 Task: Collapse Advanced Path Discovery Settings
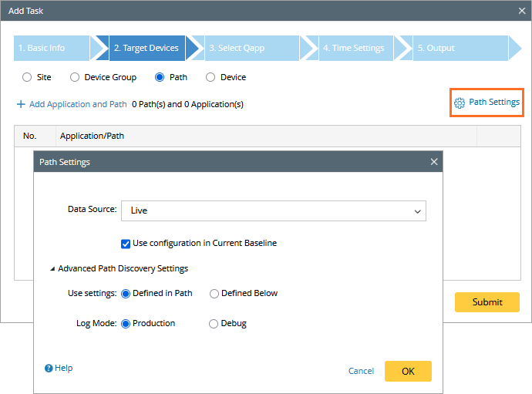click(52, 269)
